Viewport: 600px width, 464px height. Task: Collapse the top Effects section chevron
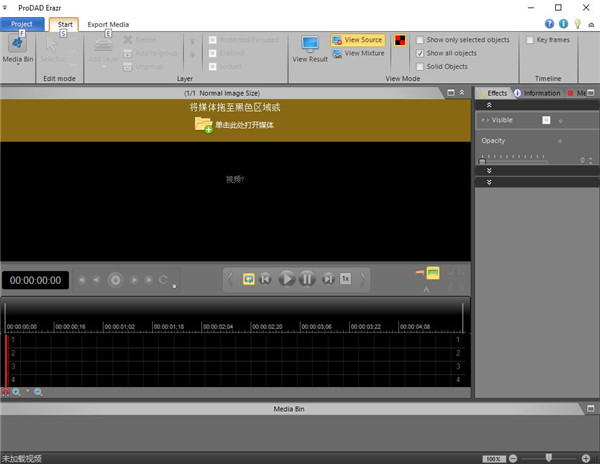tap(488, 104)
